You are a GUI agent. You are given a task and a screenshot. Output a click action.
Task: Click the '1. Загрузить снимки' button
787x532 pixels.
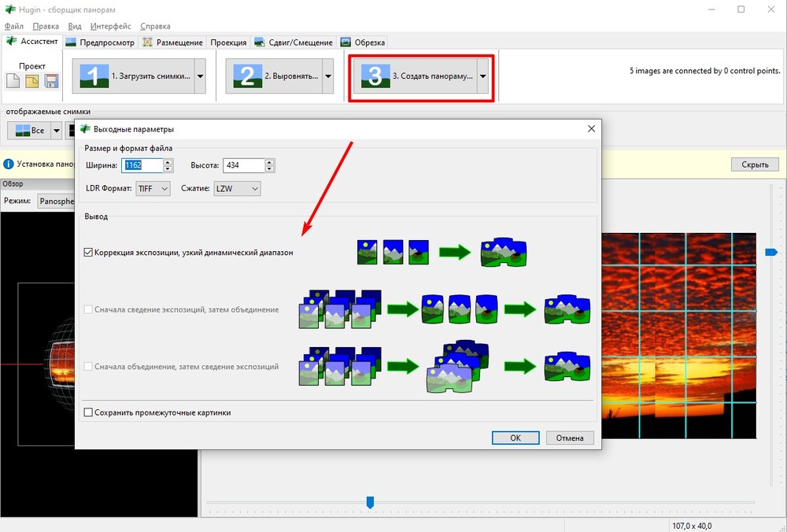click(134, 76)
